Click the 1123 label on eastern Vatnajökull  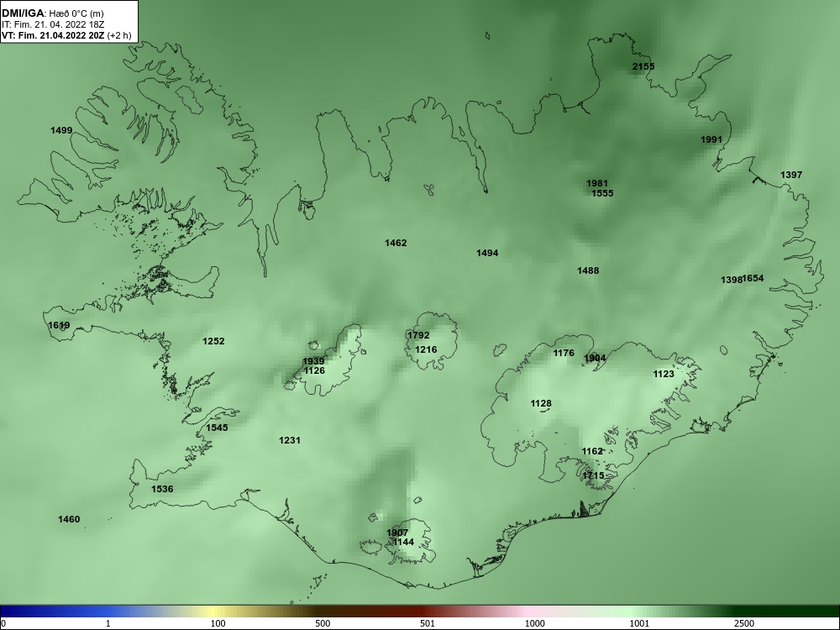click(664, 374)
